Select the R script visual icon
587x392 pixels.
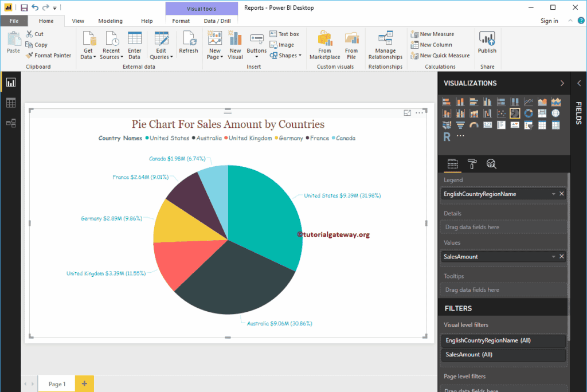click(447, 136)
